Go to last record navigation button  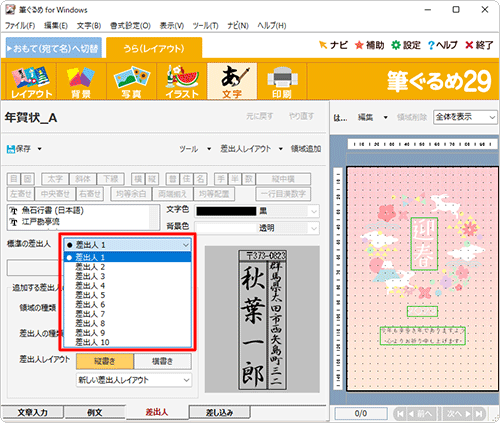[479, 414]
